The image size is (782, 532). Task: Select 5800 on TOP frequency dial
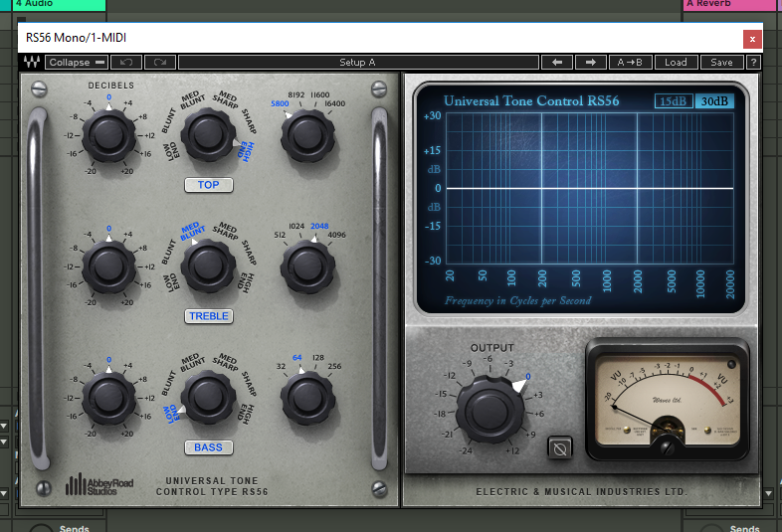(280, 103)
